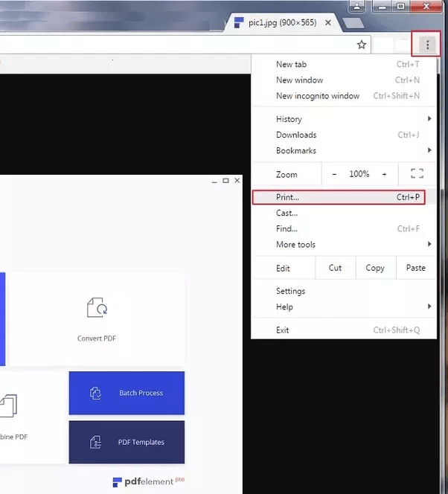
Task: Click the user profile icon in title bar
Action: pyautogui.click(x=356, y=6)
